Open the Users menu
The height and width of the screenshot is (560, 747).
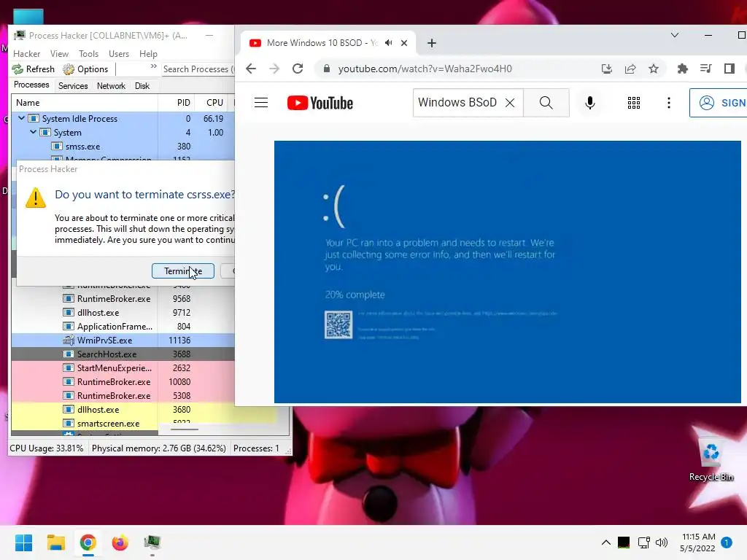pos(119,54)
